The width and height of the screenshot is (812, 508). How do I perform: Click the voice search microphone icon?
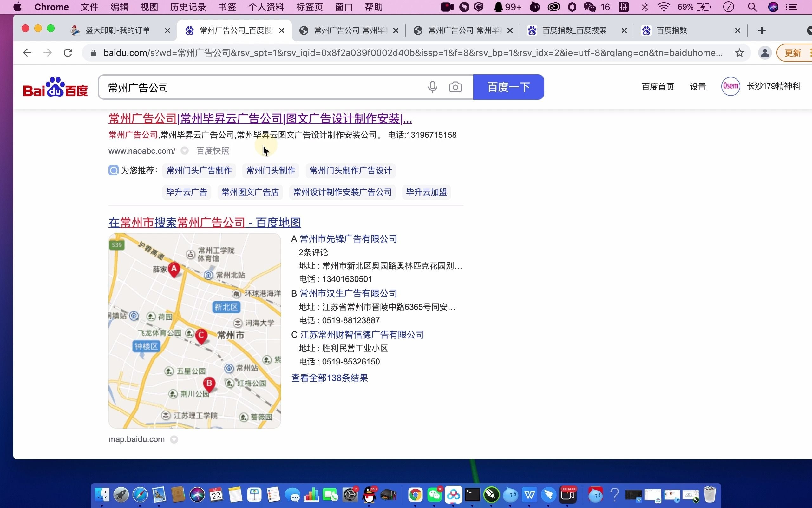(433, 87)
